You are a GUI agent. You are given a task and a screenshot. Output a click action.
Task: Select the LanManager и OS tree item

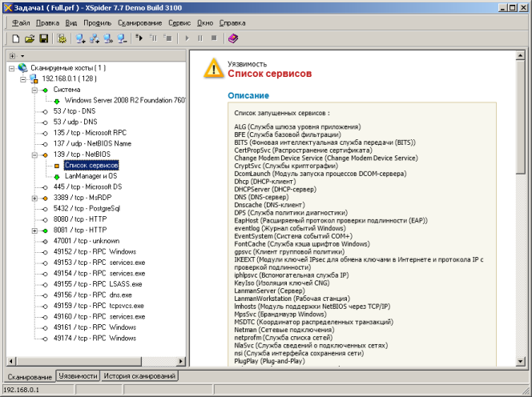point(91,176)
